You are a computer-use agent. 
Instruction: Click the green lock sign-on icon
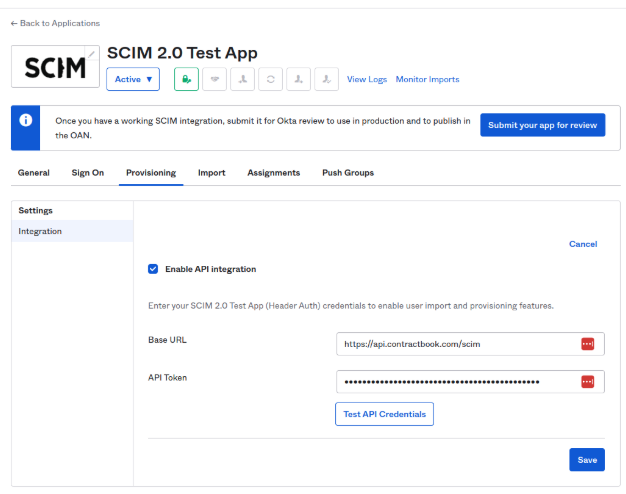click(186, 79)
